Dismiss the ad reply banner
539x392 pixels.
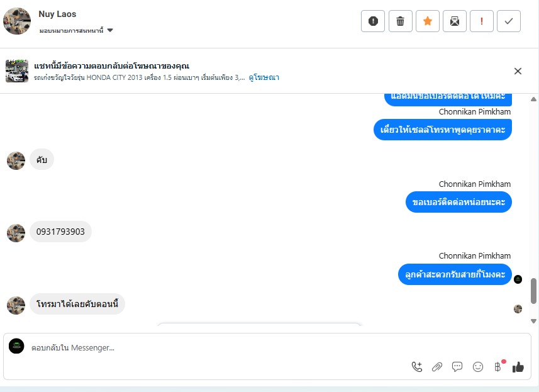click(x=518, y=71)
